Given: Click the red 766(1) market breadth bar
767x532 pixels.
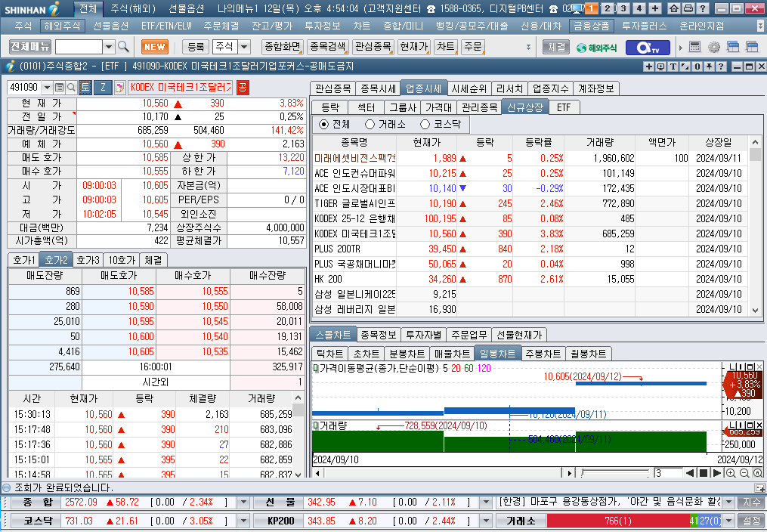Looking at the screenshot, I should click(618, 521).
